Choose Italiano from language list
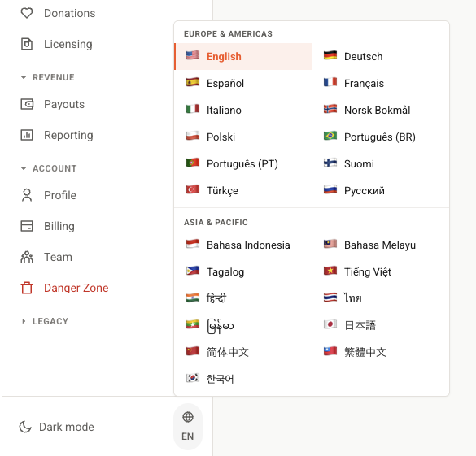The width and height of the screenshot is (476, 456). [242, 110]
